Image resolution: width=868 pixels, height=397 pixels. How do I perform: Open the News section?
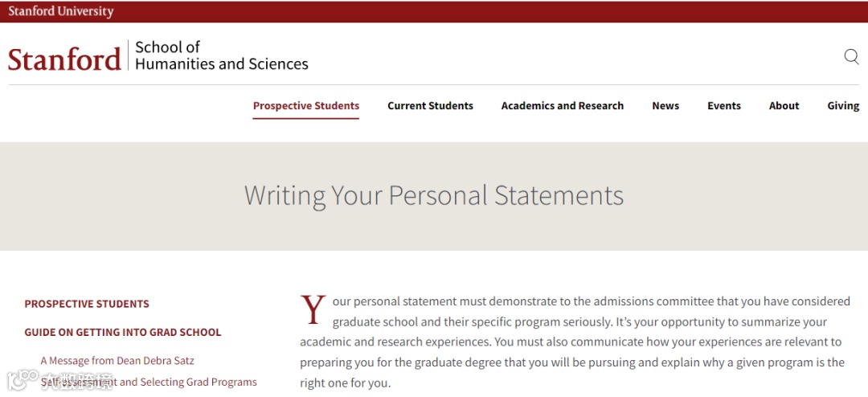pyautogui.click(x=665, y=106)
